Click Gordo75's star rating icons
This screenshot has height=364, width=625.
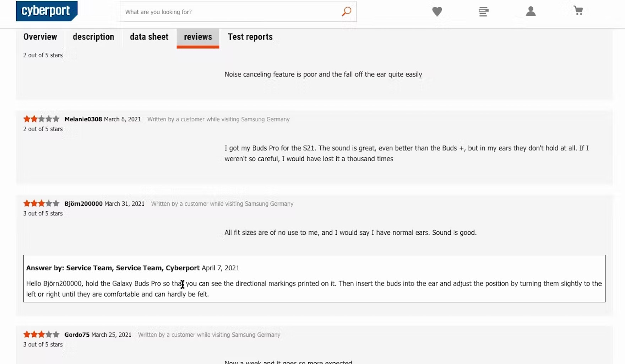pyautogui.click(x=41, y=335)
